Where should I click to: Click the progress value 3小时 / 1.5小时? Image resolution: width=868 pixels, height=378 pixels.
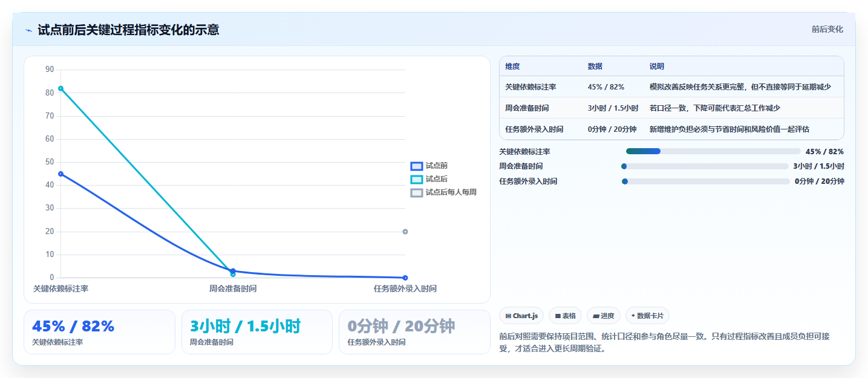(818, 166)
